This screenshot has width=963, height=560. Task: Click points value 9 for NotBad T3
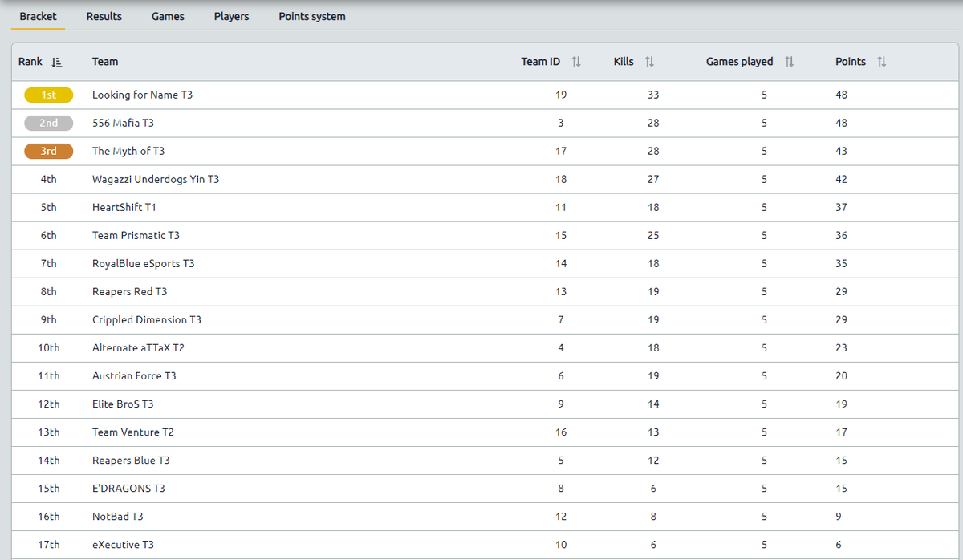click(839, 516)
